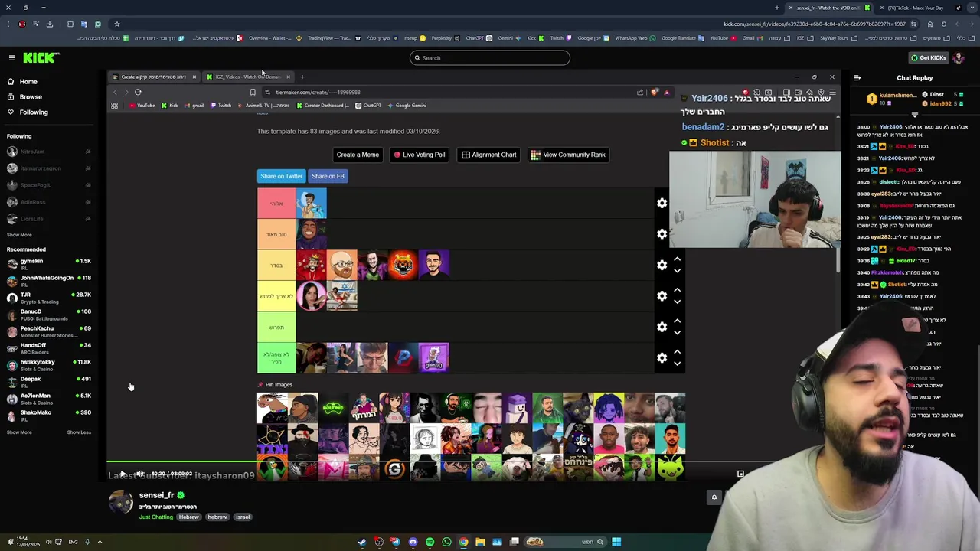The width and height of the screenshot is (980, 551).
Task: Open Following in Kick sidebar
Action: (x=34, y=112)
